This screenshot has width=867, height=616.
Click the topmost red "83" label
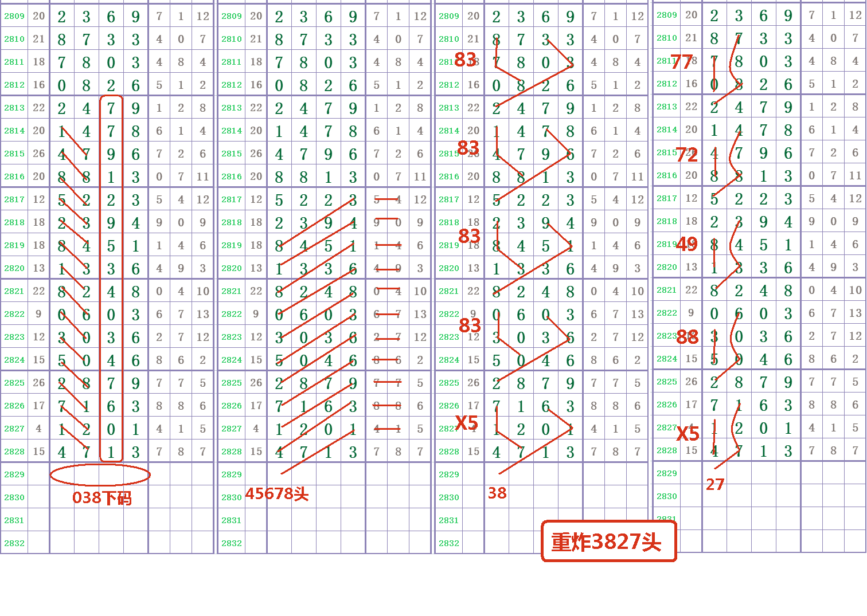coord(466,60)
